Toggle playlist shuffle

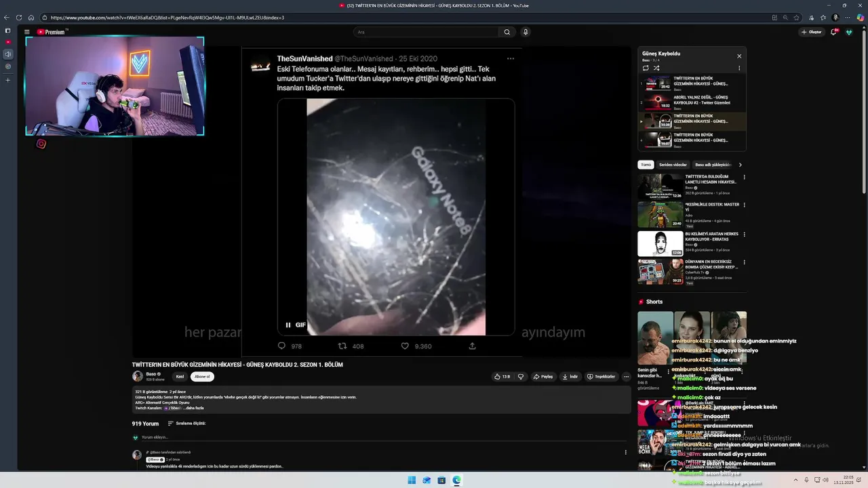coord(656,68)
